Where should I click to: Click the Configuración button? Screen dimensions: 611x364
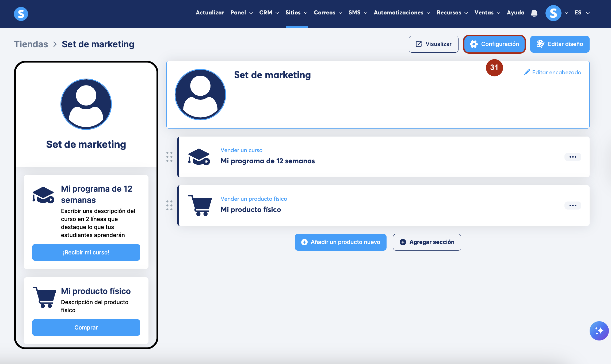click(x=494, y=44)
